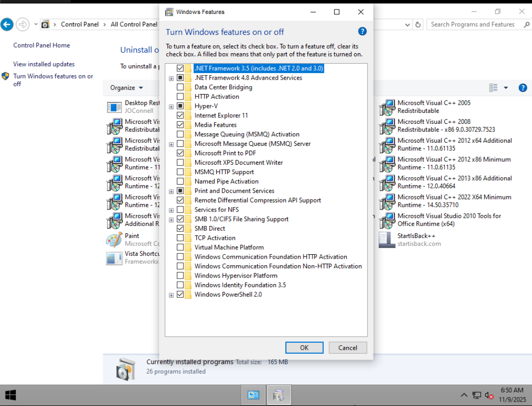Uncheck the Internet Explorer 11 feature
Image resolution: width=532 pixels, height=406 pixels.
[x=180, y=115]
